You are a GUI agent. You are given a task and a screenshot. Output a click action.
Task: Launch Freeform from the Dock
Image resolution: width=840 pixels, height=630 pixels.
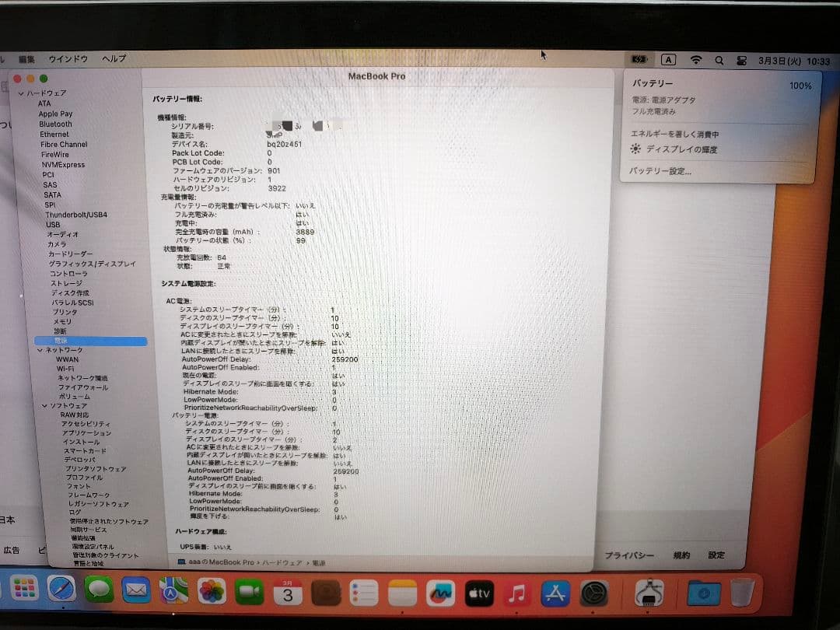pyautogui.click(x=440, y=593)
